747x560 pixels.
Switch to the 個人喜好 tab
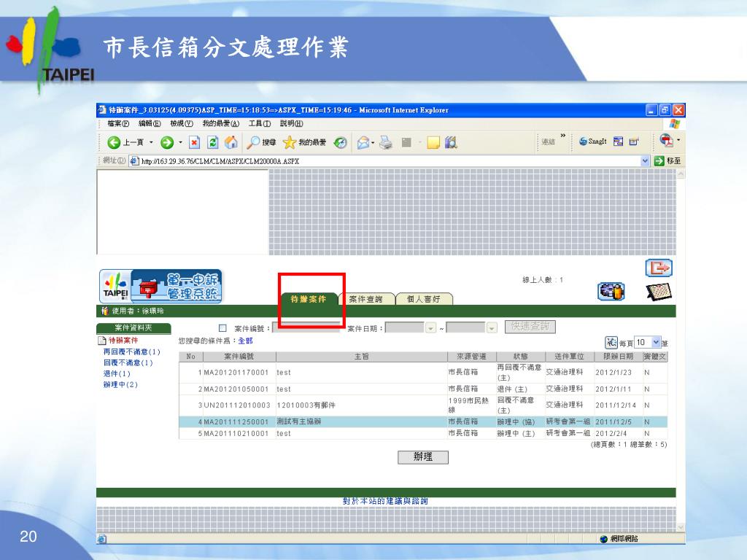(424, 298)
